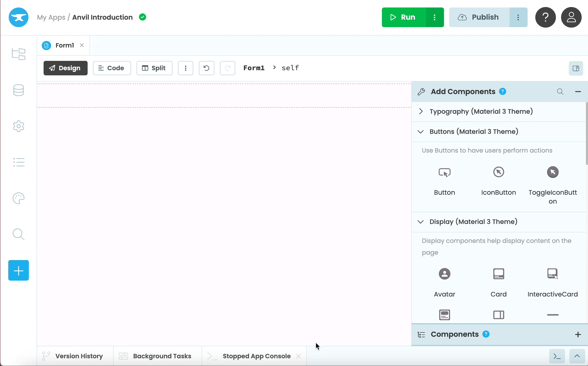Expand the Components panel with plus
The height and width of the screenshot is (366, 588).
coord(578,334)
